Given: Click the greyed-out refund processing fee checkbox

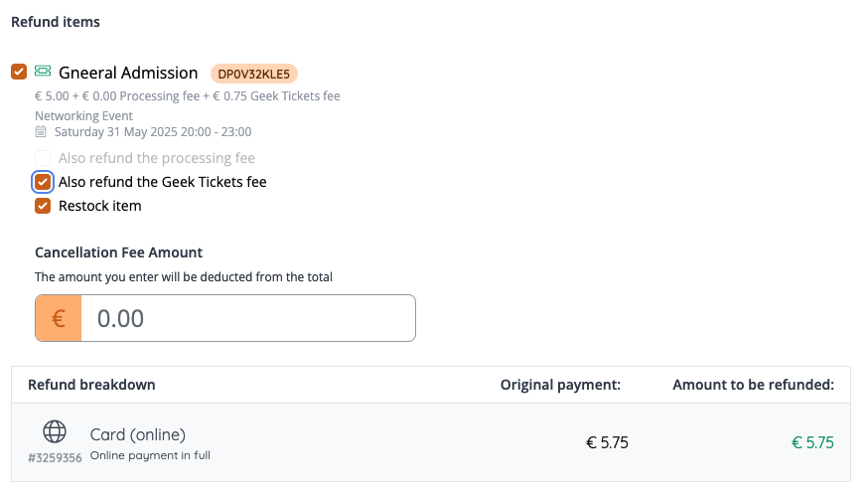Looking at the screenshot, I should coord(43,158).
